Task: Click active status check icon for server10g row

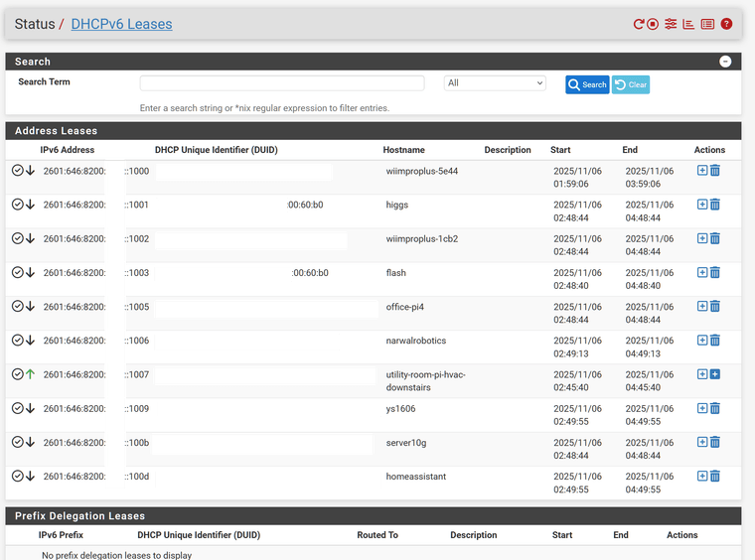Action: pyautogui.click(x=17, y=442)
